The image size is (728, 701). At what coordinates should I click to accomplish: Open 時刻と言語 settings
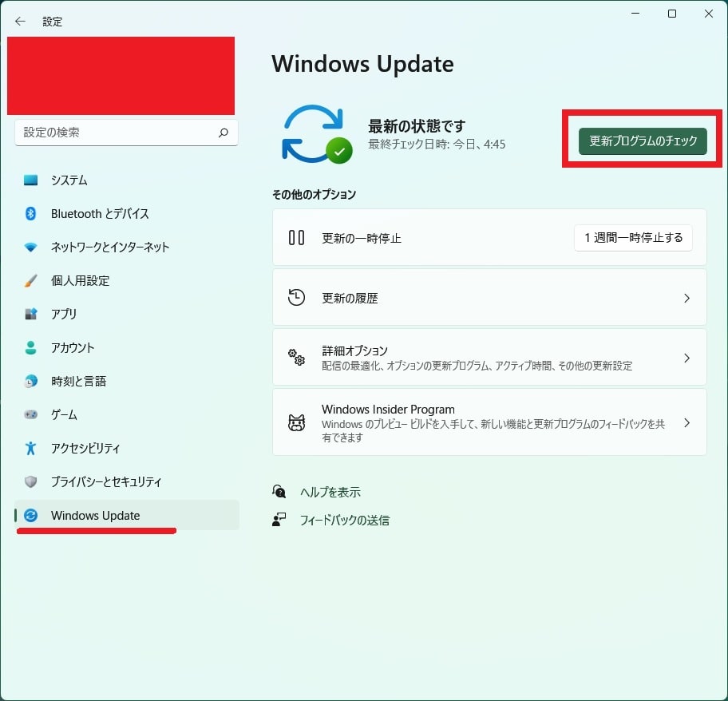click(126, 381)
